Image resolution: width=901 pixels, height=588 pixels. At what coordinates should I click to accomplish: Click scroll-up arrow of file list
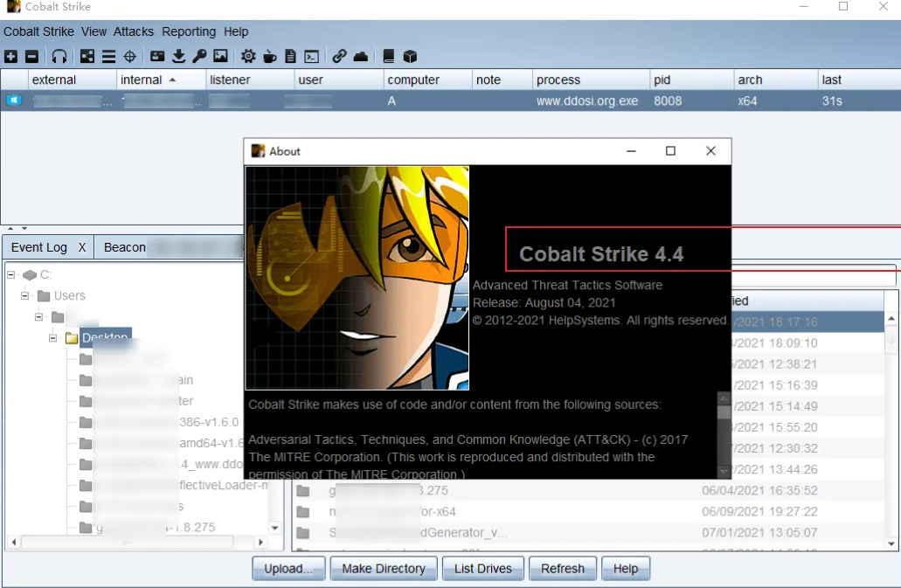pyautogui.click(x=891, y=318)
